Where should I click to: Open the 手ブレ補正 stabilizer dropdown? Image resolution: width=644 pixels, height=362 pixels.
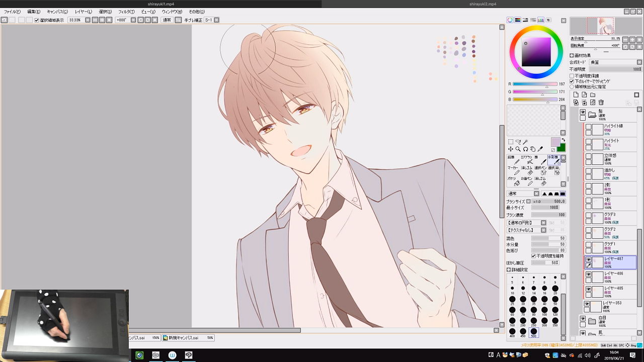216,20
